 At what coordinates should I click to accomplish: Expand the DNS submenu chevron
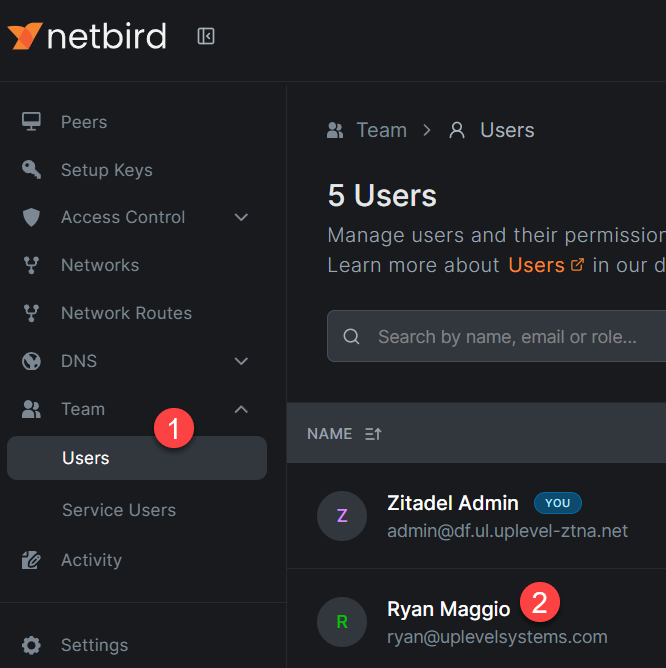(x=241, y=361)
